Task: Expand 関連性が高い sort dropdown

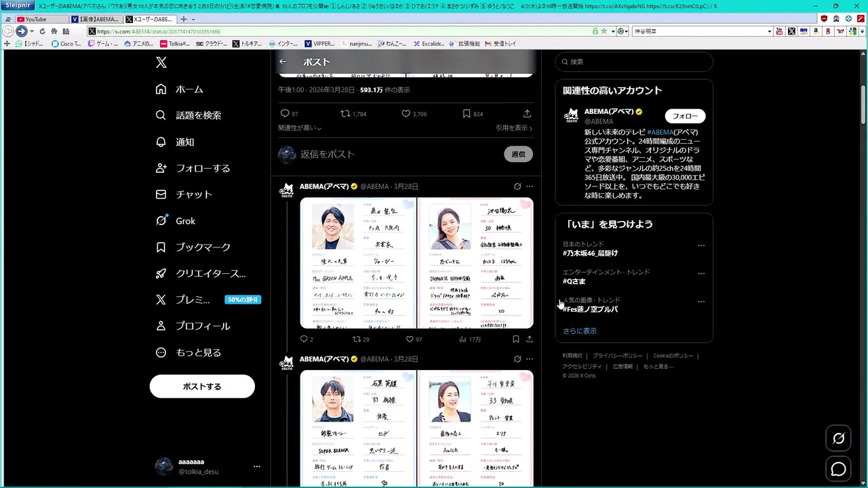Action: (300, 128)
